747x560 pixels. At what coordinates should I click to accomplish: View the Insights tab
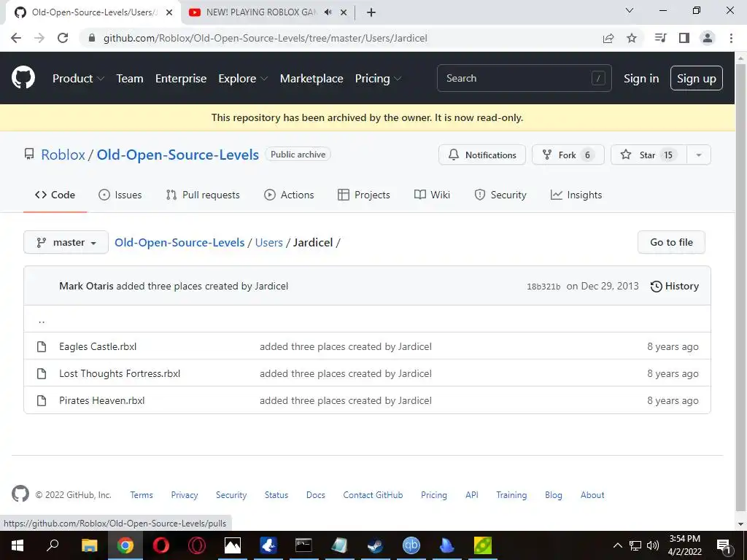point(576,195)
